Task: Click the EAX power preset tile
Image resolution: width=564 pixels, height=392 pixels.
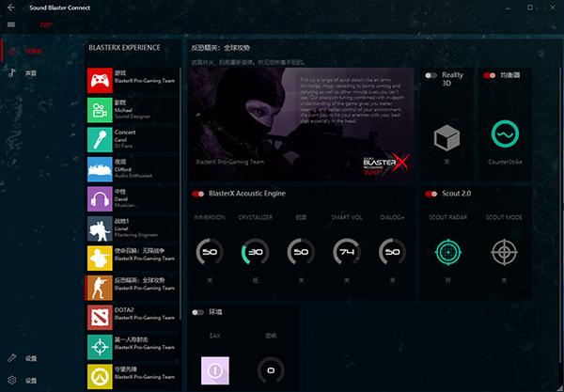Action: pos(215,370)
